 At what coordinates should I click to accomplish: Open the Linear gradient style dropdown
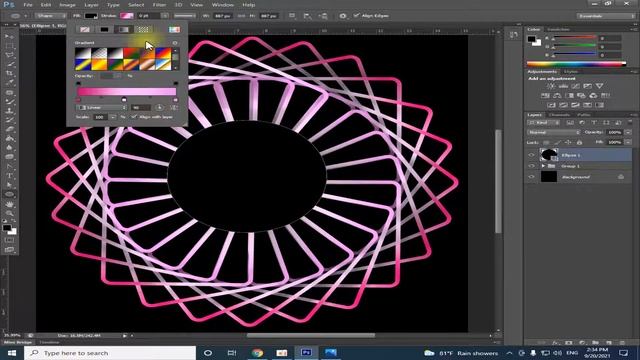click(102, 107)
